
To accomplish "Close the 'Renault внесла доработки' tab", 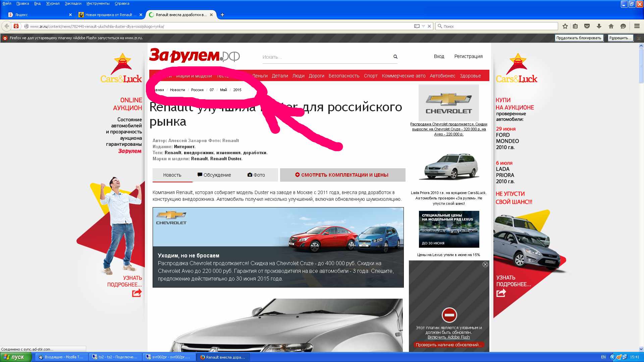I will [x=211, y=15].
